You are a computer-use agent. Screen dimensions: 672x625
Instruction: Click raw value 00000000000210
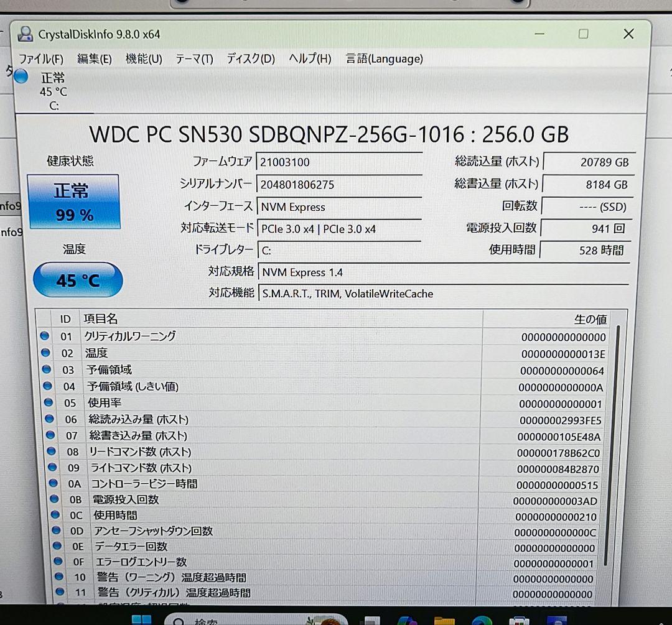556,517
